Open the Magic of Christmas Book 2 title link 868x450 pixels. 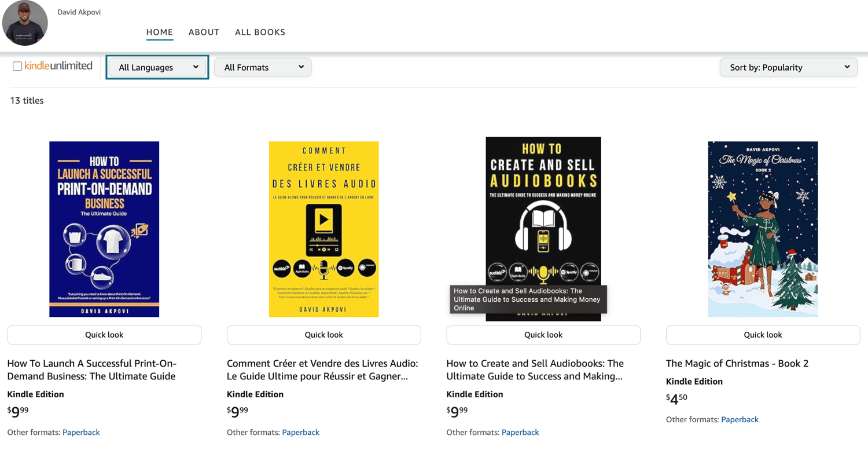point(737,363)
